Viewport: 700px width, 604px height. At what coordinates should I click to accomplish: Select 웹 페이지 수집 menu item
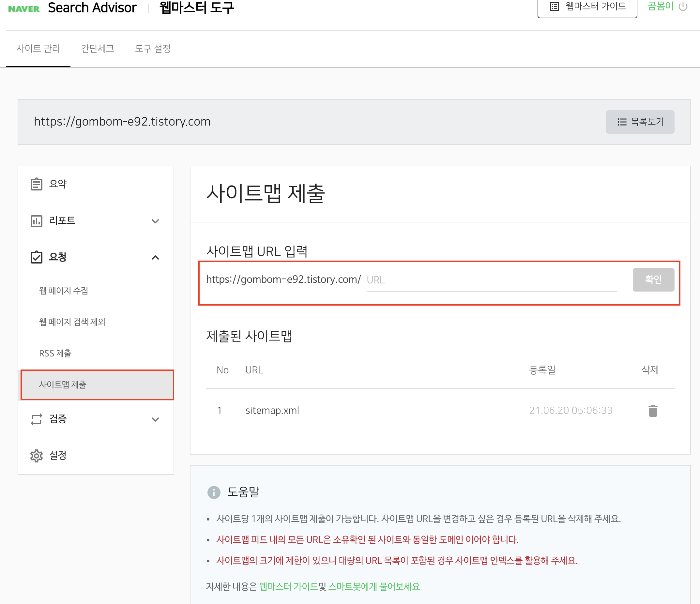pyautogui.click(x=64, y=291)
